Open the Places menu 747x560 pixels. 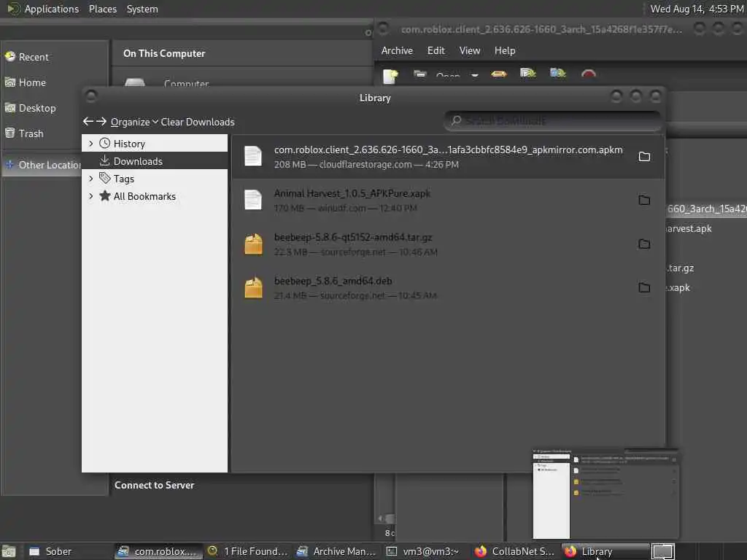tap(102, 9)
